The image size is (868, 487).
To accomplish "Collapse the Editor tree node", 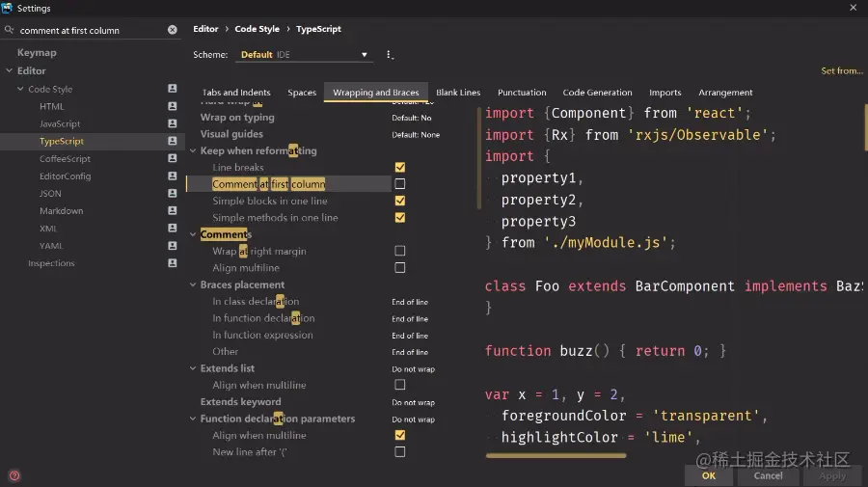I will pos(9,70).
